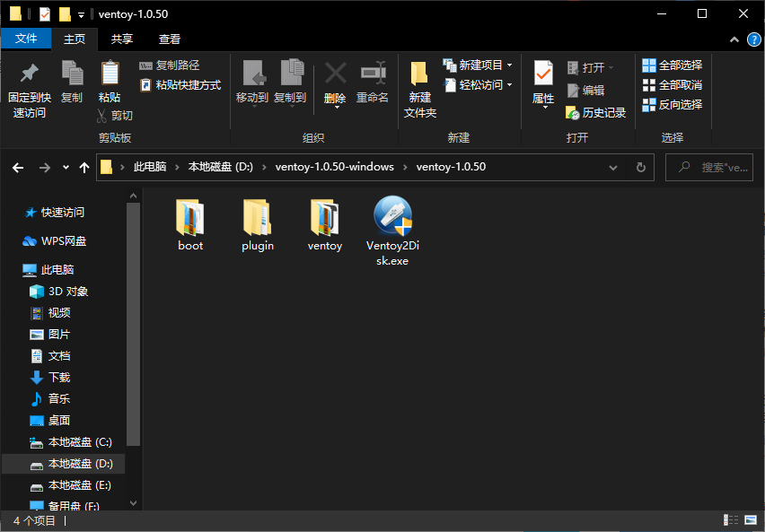Image resolution: width=765 pixels, height=532 pixels.
Task: Click 本地磁盘 (D:) breadcrumb in address bar
Action: click(221, 167)
